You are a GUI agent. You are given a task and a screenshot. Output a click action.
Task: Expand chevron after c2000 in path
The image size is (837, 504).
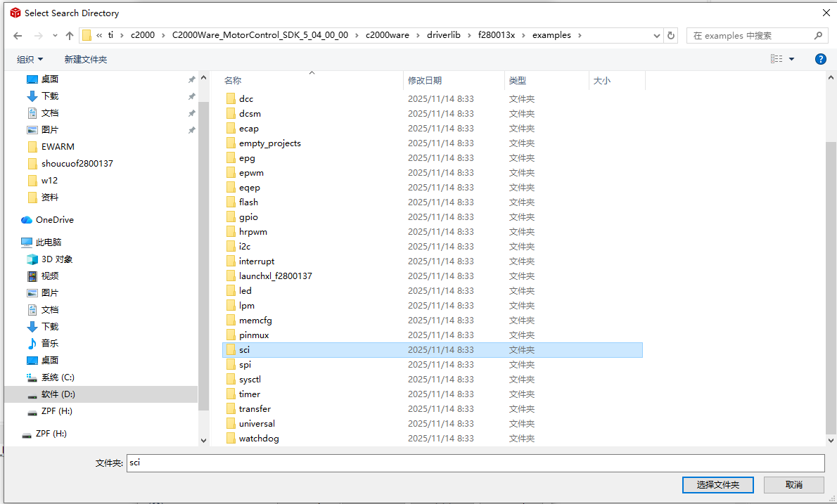point(163,36)
